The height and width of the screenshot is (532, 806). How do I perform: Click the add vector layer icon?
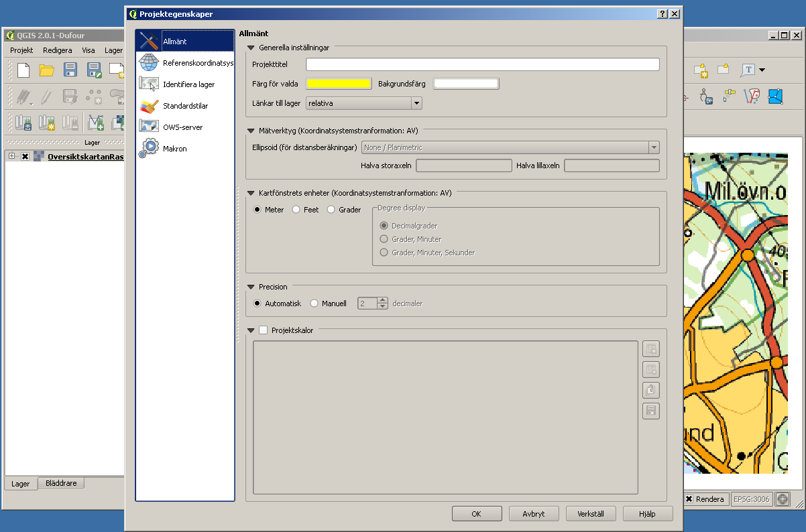96,123
